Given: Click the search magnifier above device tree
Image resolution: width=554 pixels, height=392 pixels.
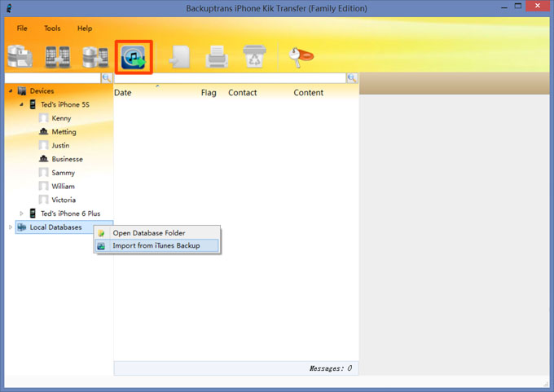Looking at the screenshot, I should [x=107, y=78].
